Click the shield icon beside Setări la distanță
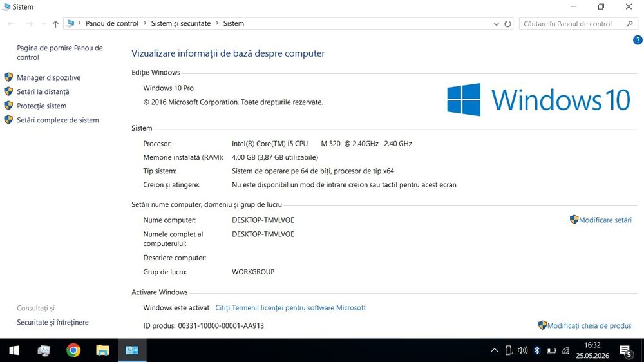This screenshot has width=644, height=362. [x=8, y=91]
